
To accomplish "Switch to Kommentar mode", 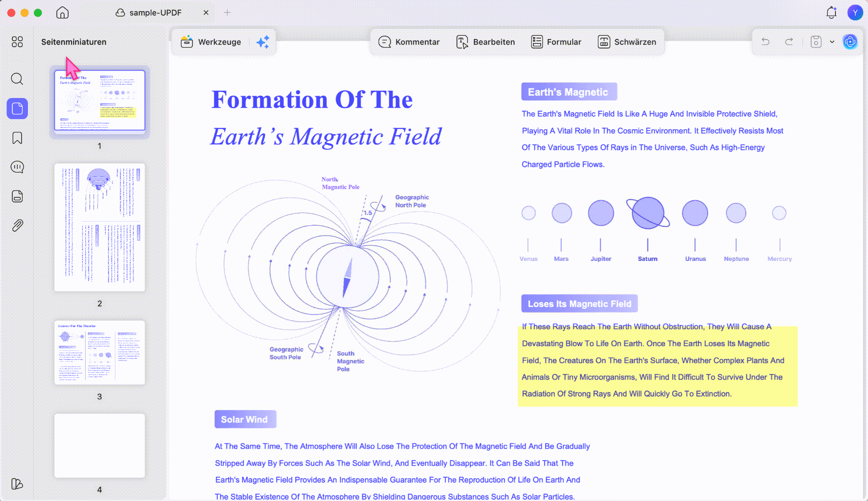I will (x=409, y=42).
